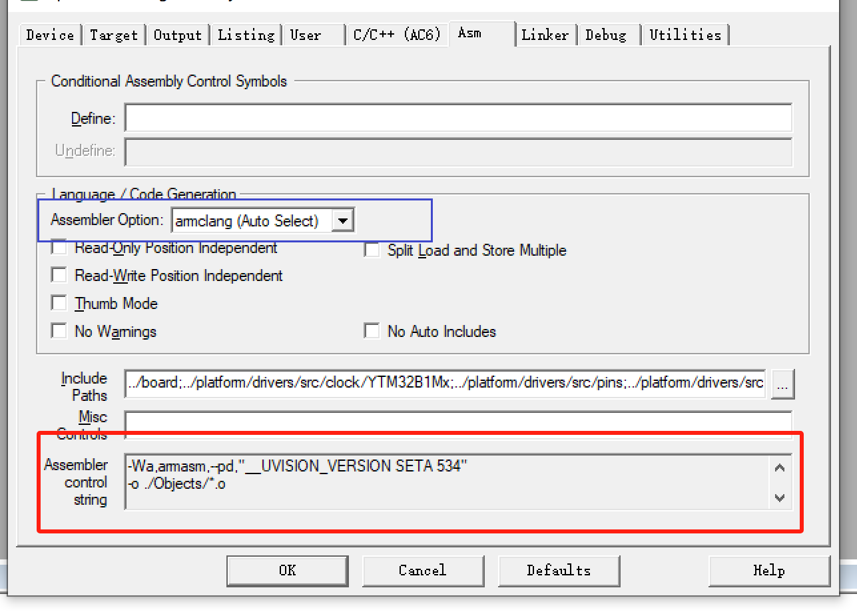Toggle the No Auto Includes checkbox
This screenshot has height=616, width=857.
[372, 331]
